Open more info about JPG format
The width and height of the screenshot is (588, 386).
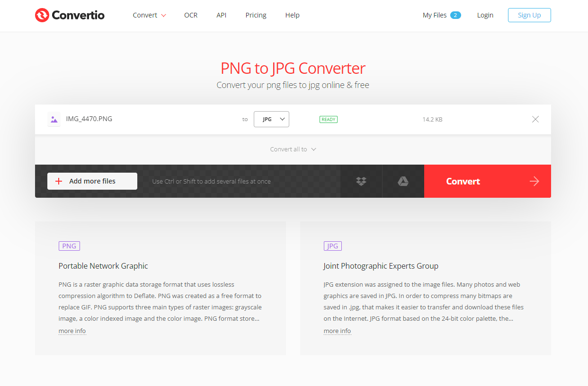point(337,331)
